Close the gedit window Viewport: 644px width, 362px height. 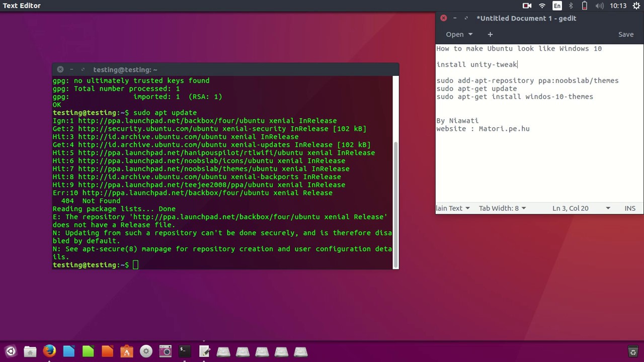coord(443,18)
